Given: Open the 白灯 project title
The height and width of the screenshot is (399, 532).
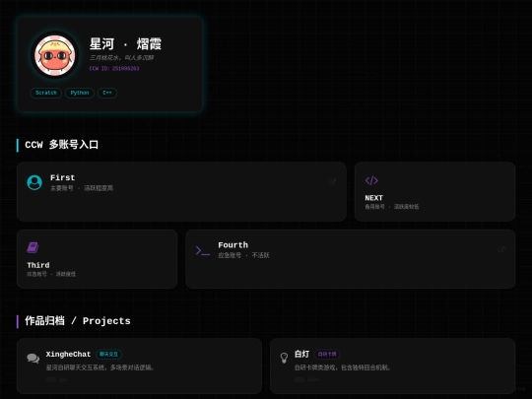Looking at the screenshot, I should pos(302,355).
